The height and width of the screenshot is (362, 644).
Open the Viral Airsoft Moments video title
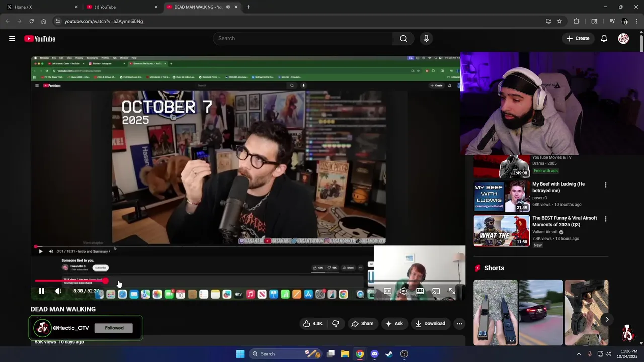(565, 221)
